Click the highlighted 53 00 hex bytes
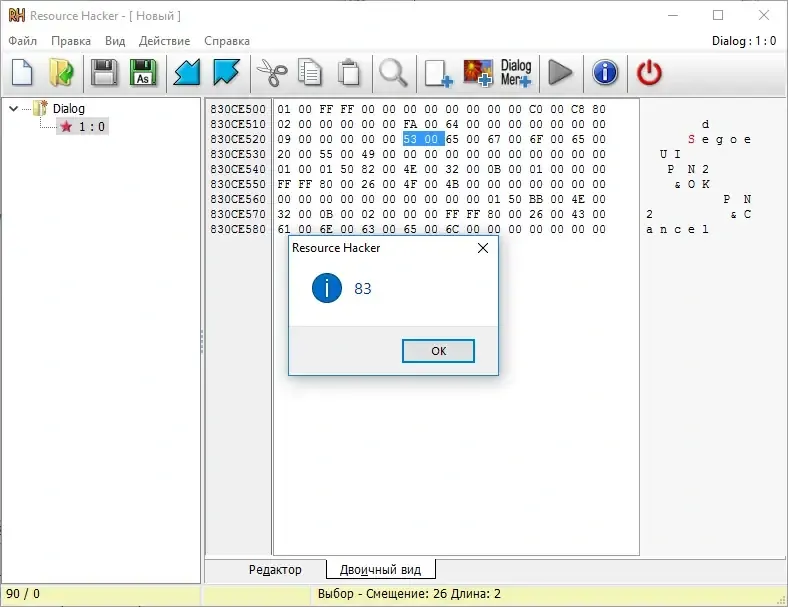788x607 pixels. [x=423, y=139]
